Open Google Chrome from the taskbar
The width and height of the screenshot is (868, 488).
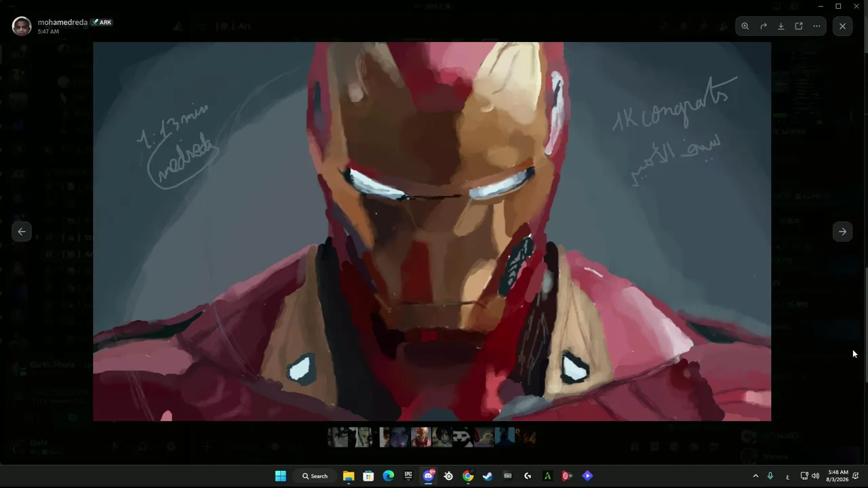coord(468,476)
